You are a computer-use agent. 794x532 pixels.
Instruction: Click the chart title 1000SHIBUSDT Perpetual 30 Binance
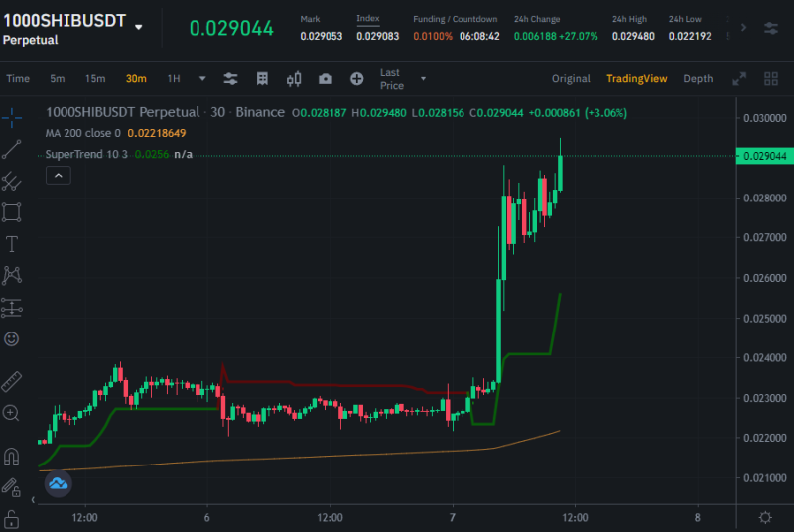pyautogui.click(x=165, y=112)
